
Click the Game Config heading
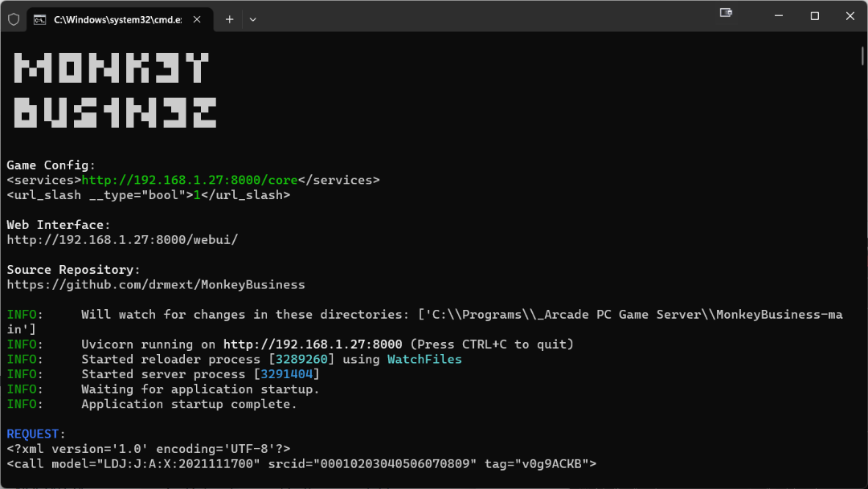(51, 165)
